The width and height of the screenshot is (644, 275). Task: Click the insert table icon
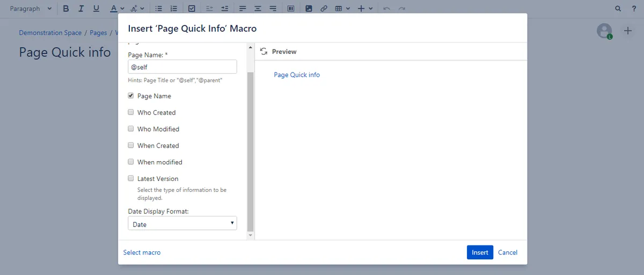click(339, 9)
